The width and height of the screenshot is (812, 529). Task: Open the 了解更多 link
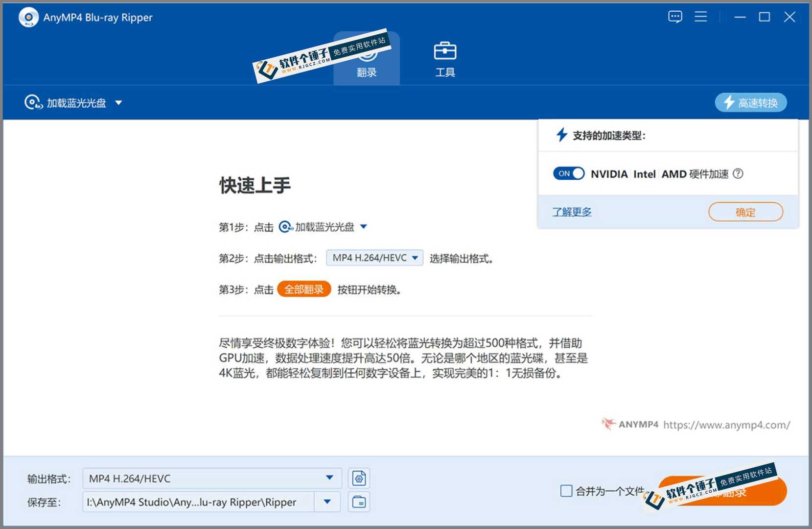coord(572,212)
